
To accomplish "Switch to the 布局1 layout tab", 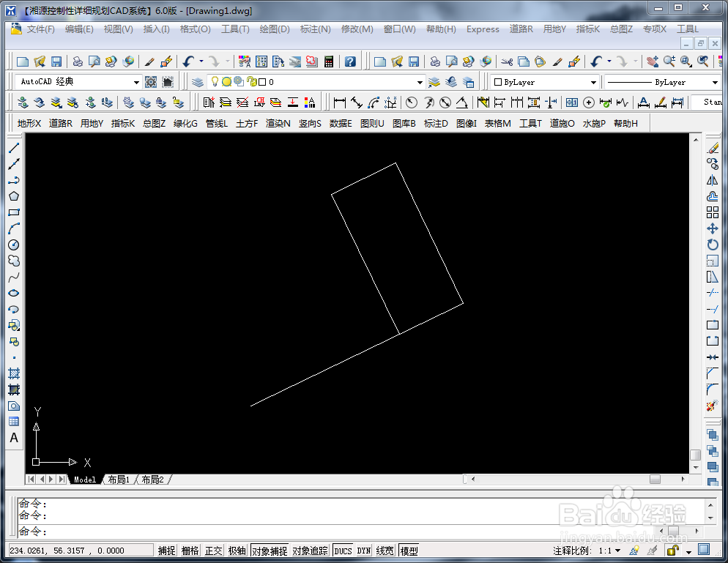I will point(119,480).
